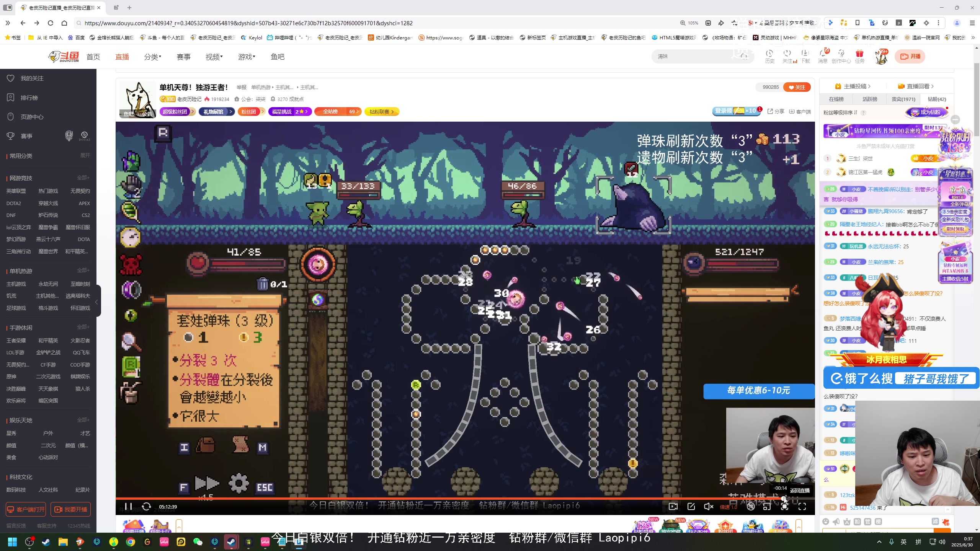Click the 分享 share icon link
Screen dimensions: 980x551
(x=776, y=111)
